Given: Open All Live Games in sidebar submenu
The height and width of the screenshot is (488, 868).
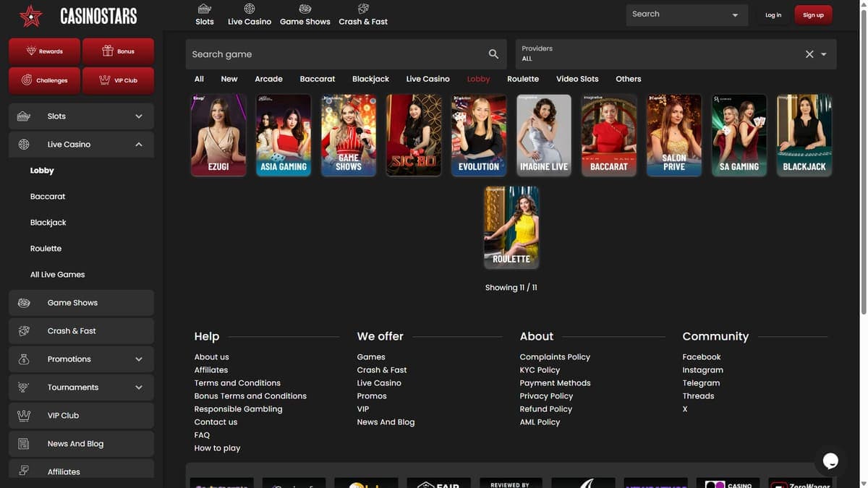Looking at the screenshot, I should click(x=58, y=275).
